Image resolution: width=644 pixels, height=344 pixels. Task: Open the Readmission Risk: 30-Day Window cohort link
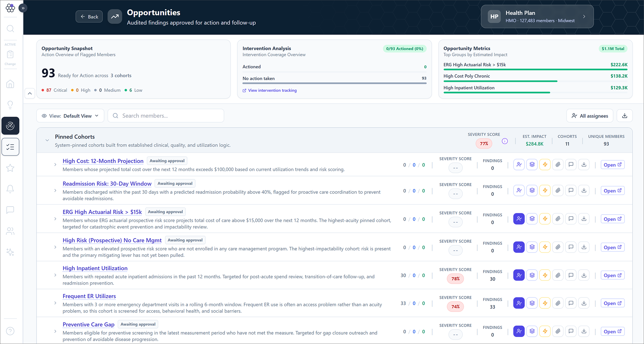click(107, 184)
